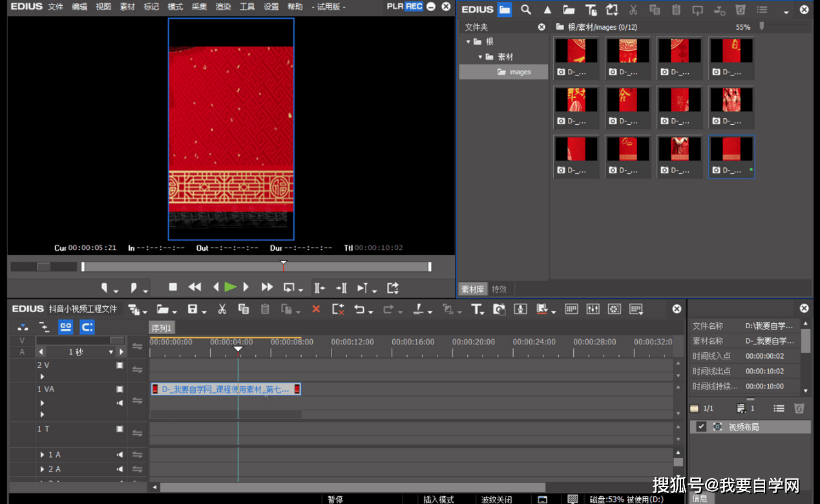
Task: Select the 序列1 sequence tab
Action: click(161, 328)
